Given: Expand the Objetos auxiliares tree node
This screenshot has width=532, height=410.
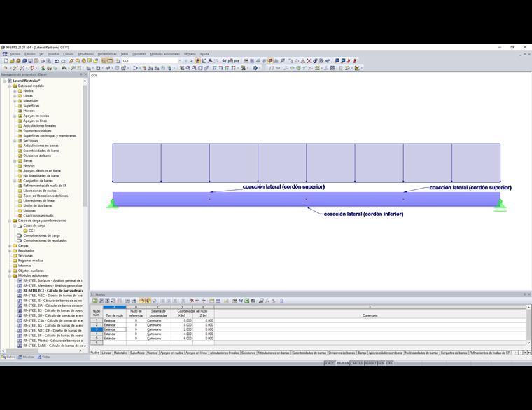Looking at the screenshot, I should [x=10, y=271].
